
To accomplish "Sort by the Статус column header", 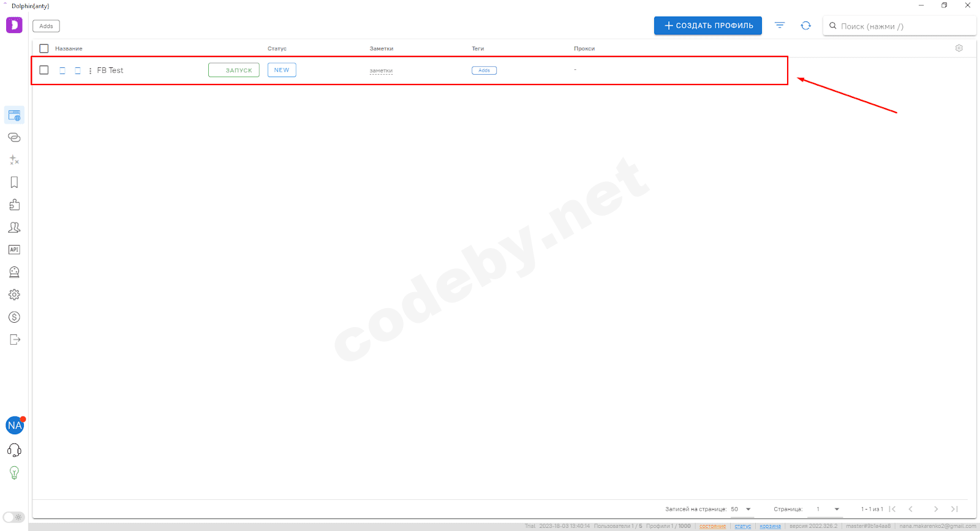I will [277, 48].
